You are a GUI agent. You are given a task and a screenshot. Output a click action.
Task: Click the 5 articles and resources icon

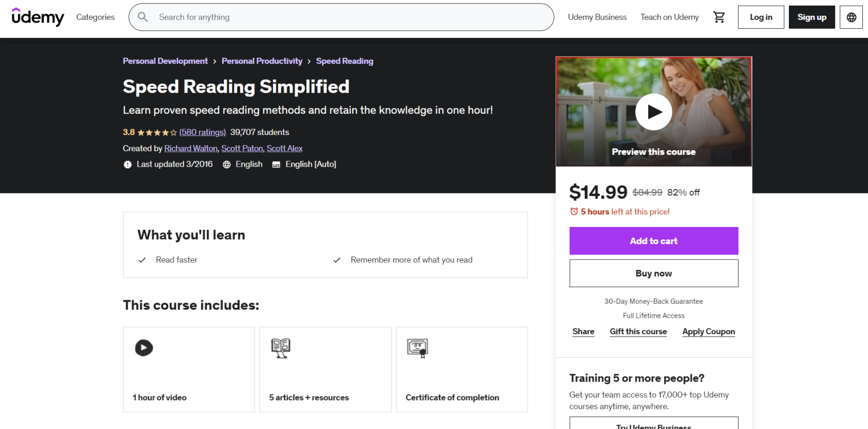(281, 348)
